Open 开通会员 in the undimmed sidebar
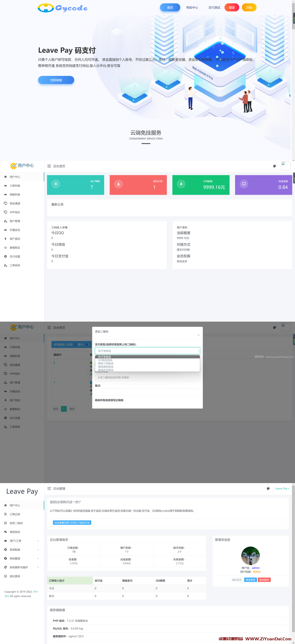This screenshot has height=644, width=295. 15,230
